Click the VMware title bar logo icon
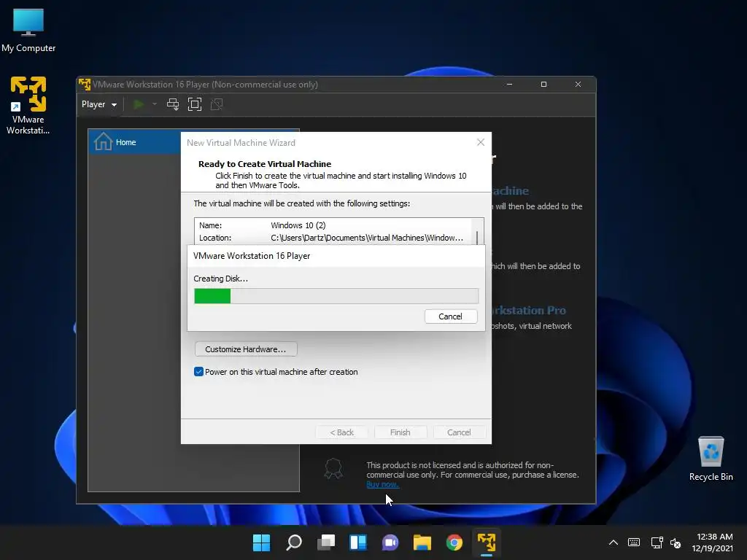747x560 pixels. (x=85, y=85)
